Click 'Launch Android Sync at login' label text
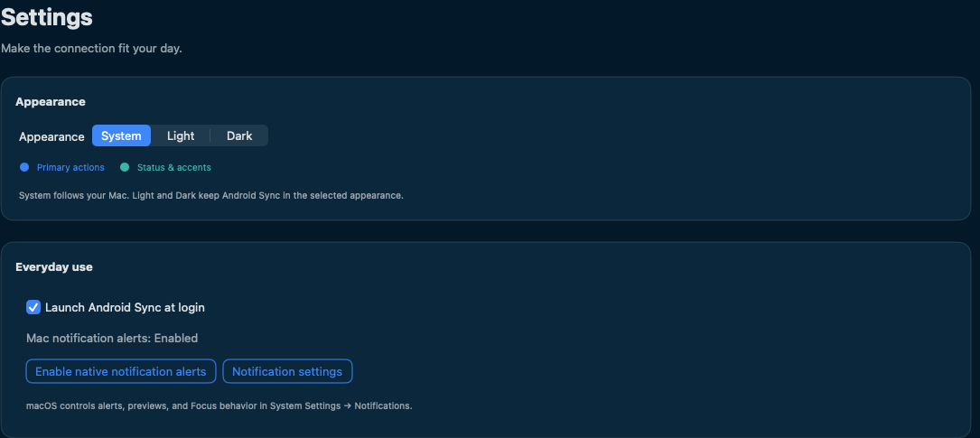Viewport: 980px width, 438px height. [x=125, y=307]
